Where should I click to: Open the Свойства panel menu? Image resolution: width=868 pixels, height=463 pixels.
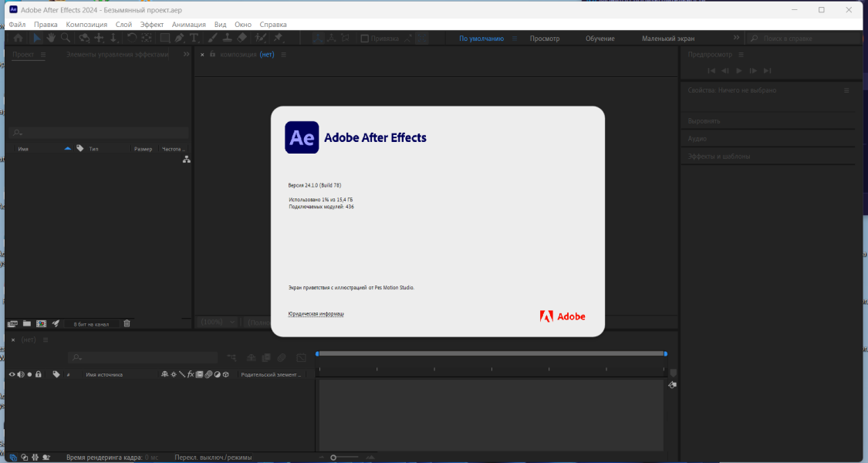pos(846,90)
